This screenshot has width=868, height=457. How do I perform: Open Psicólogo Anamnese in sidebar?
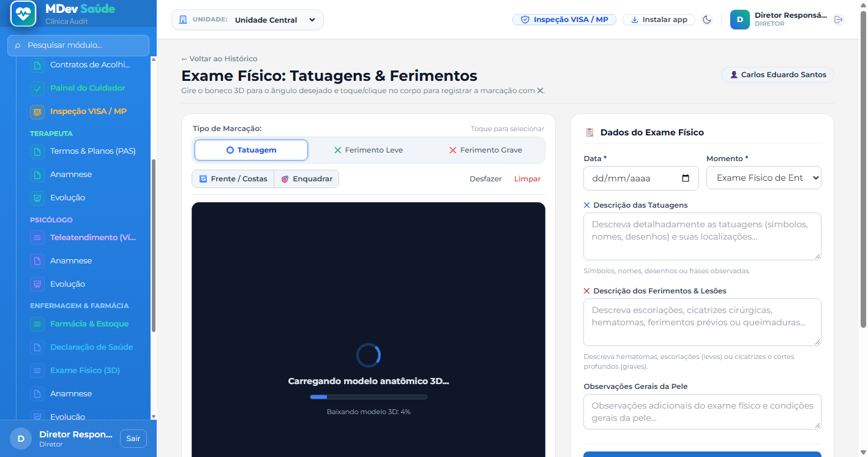71,261
